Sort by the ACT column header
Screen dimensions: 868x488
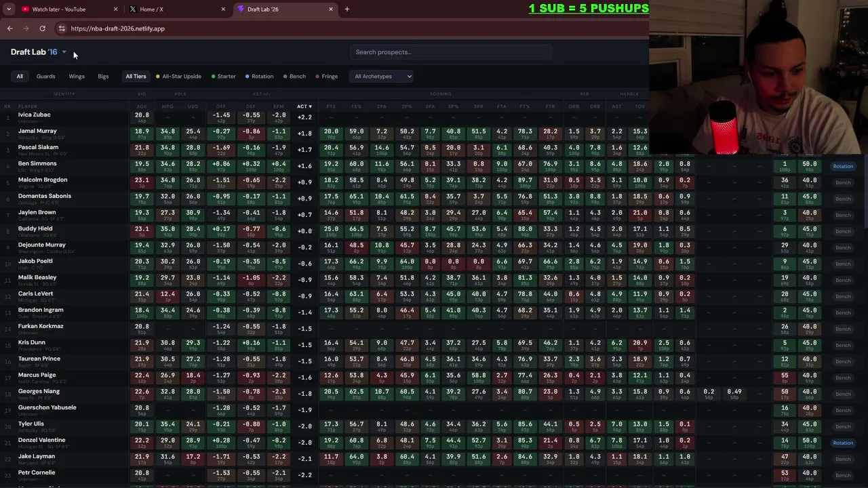[x=304, y=106]
